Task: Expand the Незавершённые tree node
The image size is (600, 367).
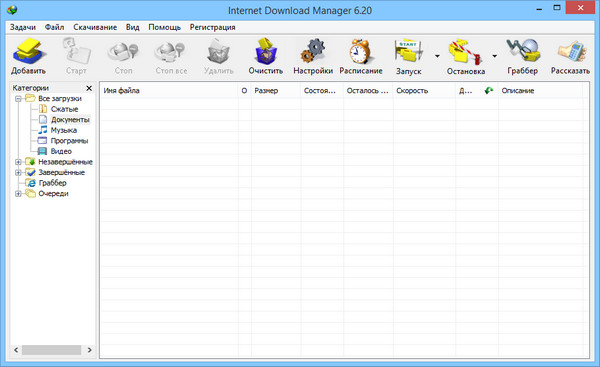Action: [18, 162]
